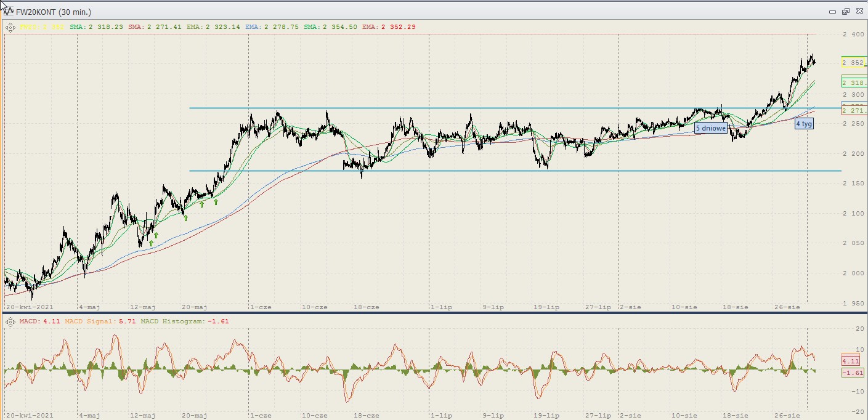Viewport: 868px width, 420px height.
Task: Click the 1-cze date on price time axis
Action: [x=259, y=307]
